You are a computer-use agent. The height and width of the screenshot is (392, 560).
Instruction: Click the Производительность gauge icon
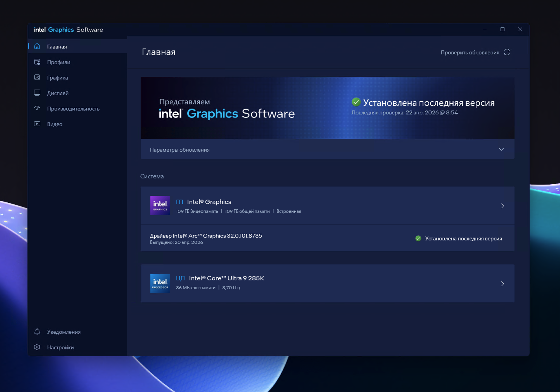click(x=37, y=108)
